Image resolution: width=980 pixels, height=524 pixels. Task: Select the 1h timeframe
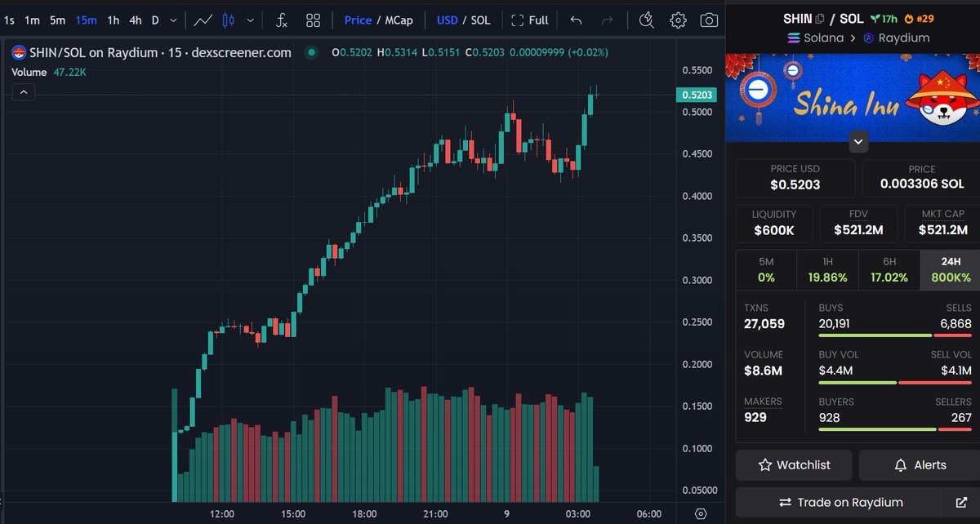(114, 20)
